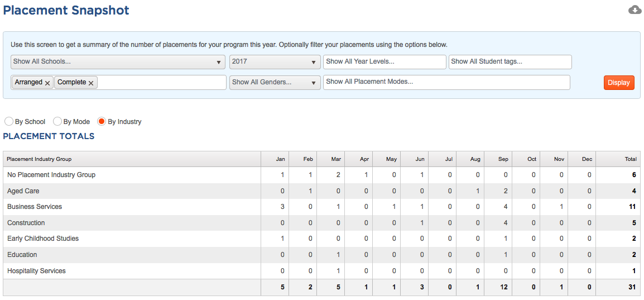Click the Placement Industry Group column header

coord(132,159)
